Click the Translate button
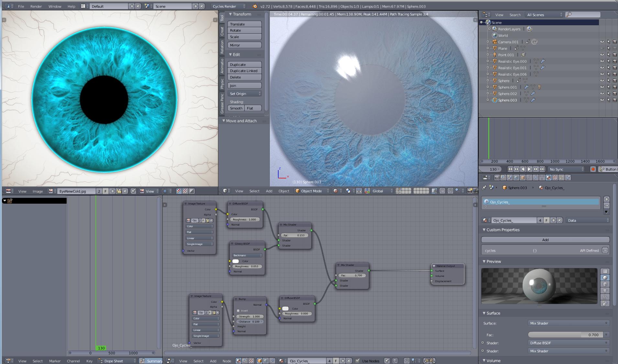This screenshot has height=364, width=618. click(244, 24)
